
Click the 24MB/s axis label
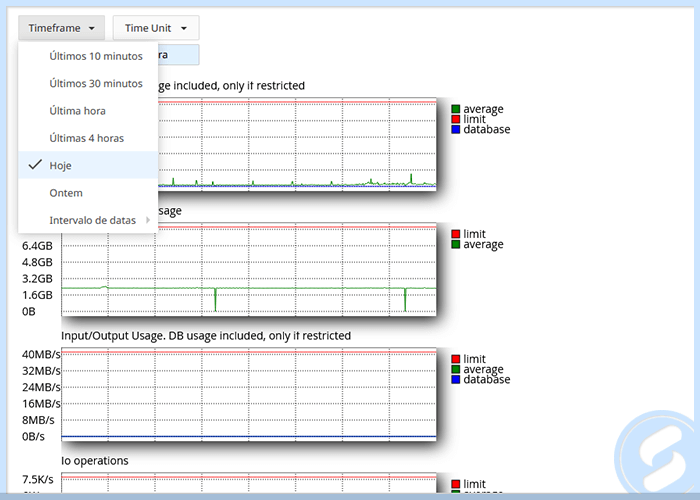[41, 387]
